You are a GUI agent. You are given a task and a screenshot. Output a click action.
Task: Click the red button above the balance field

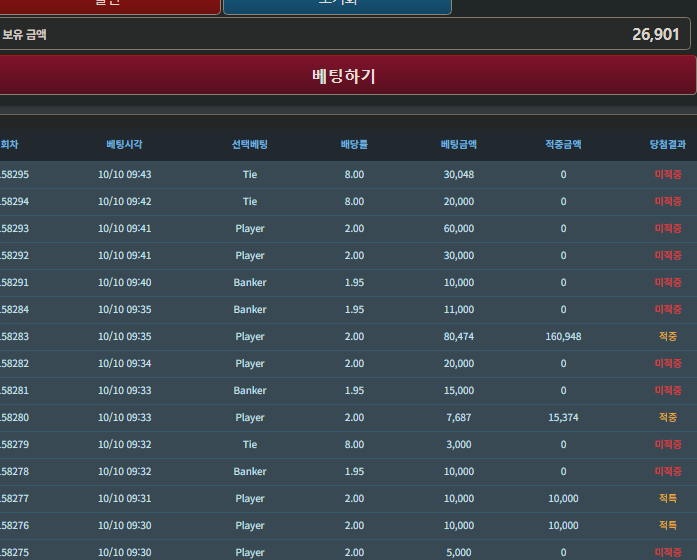(110, 7)
